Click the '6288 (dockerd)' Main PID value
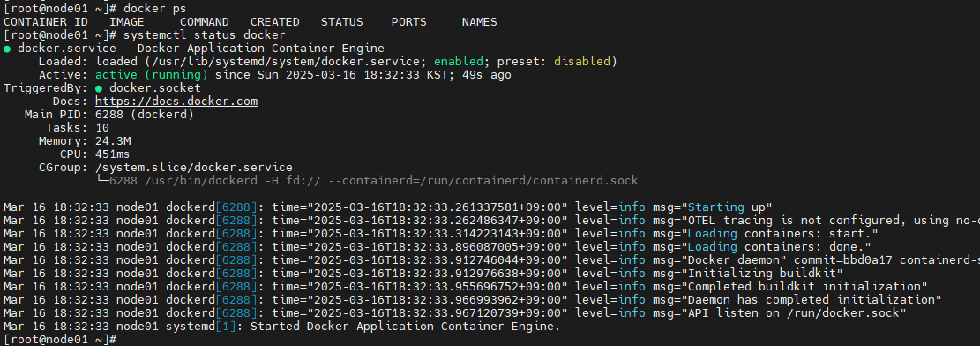The width and height of the screenshot is (980, 346). pos(145,115)
